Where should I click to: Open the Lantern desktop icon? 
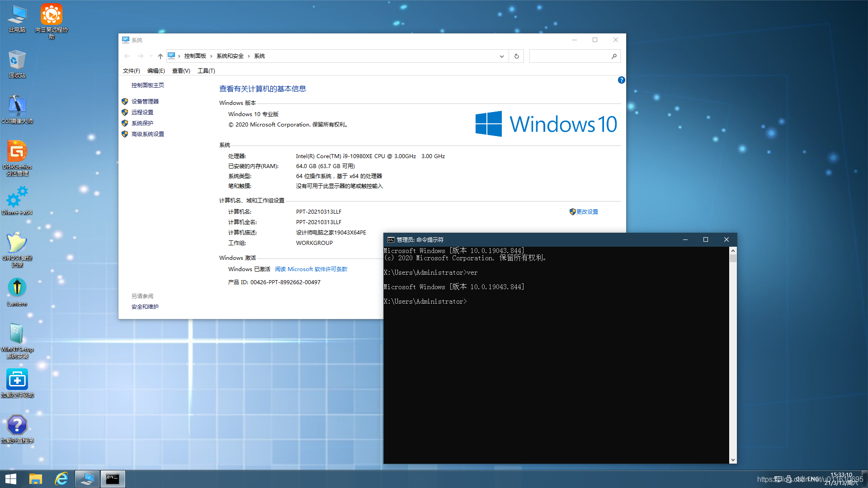click(x=17, y=288)
